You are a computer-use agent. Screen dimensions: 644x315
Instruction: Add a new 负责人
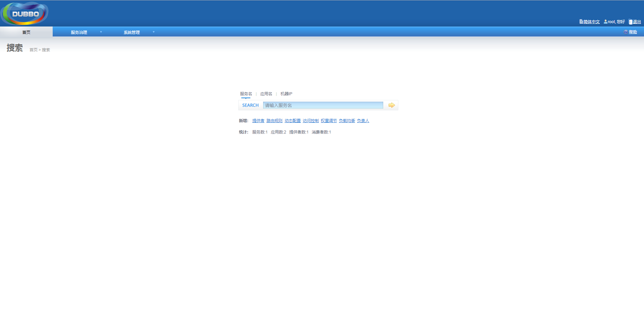click(363, 121)
